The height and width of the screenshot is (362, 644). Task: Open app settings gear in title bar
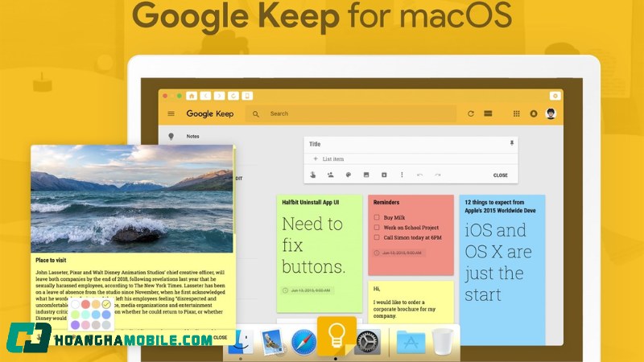pyautogui.click(x=555, y=96)
